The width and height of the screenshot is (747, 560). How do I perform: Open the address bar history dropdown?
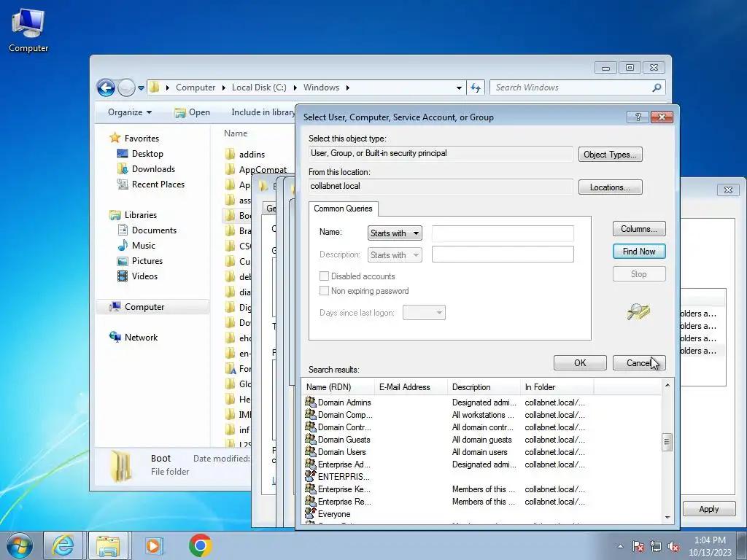pos(459,87)
